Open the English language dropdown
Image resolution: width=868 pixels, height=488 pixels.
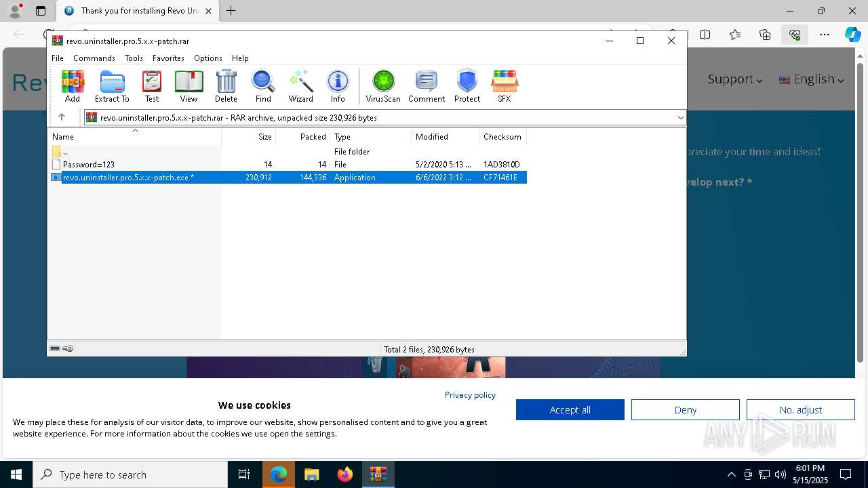(812, 79)
